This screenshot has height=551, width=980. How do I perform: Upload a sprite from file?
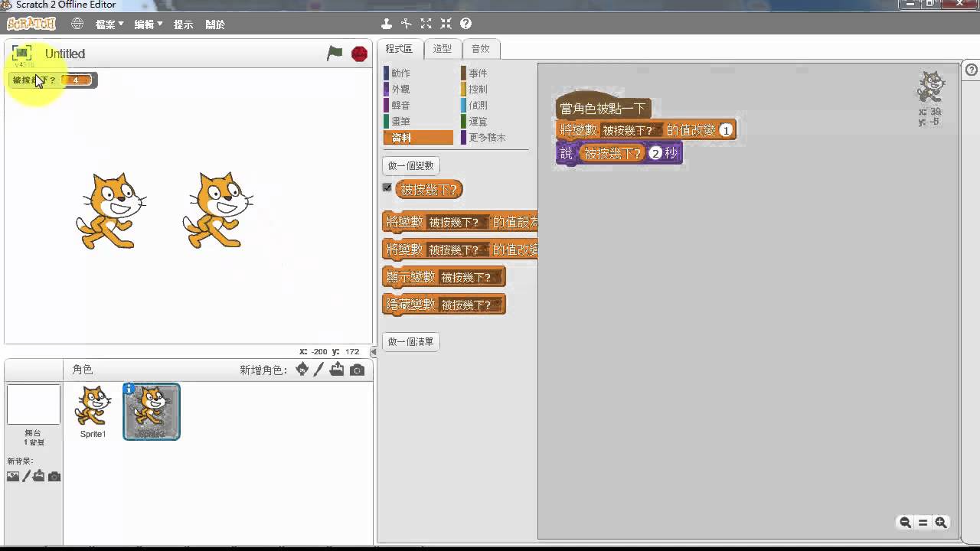(337, 370)
